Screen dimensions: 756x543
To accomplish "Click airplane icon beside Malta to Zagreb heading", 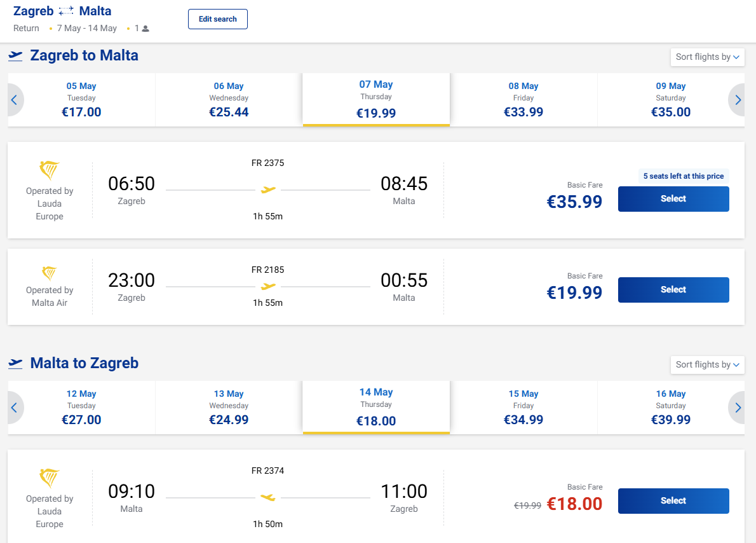I will [16, 364].
